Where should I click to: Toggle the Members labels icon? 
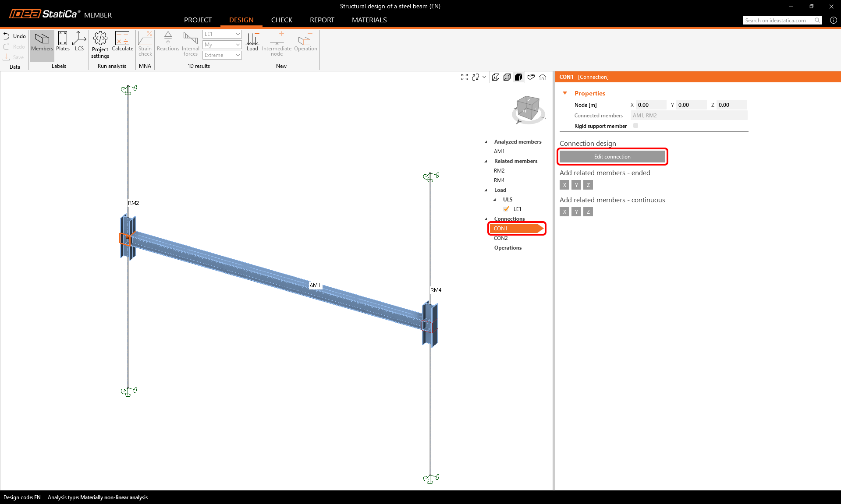click(x=42, y=42)
